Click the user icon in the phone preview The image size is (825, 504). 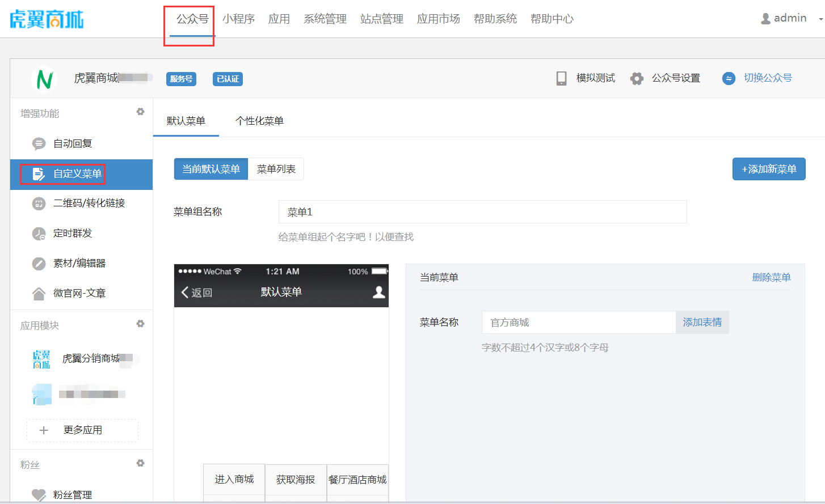[x=379, y=292]
